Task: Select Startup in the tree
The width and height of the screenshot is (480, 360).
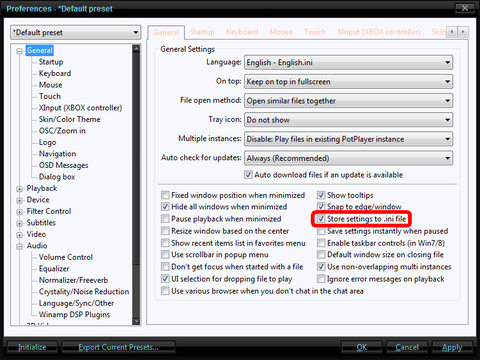Action: tap(51, 62)
